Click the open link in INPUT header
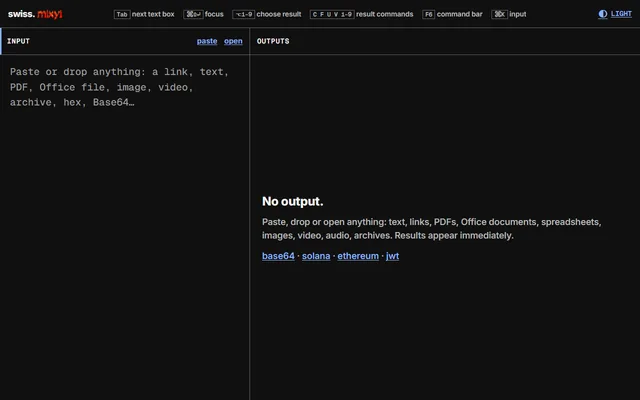The image size is (640, 400). coord(233,41)
